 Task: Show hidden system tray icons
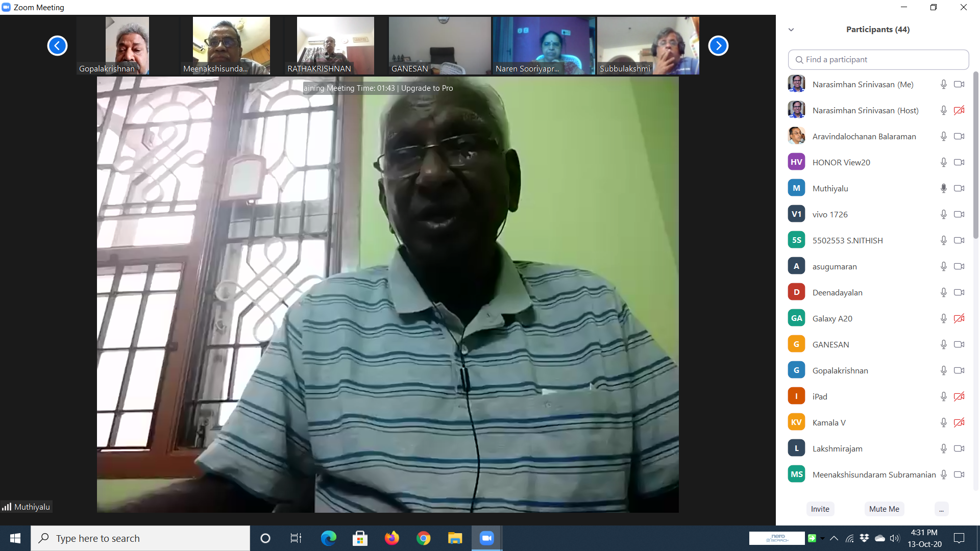(x=834, y=538)
